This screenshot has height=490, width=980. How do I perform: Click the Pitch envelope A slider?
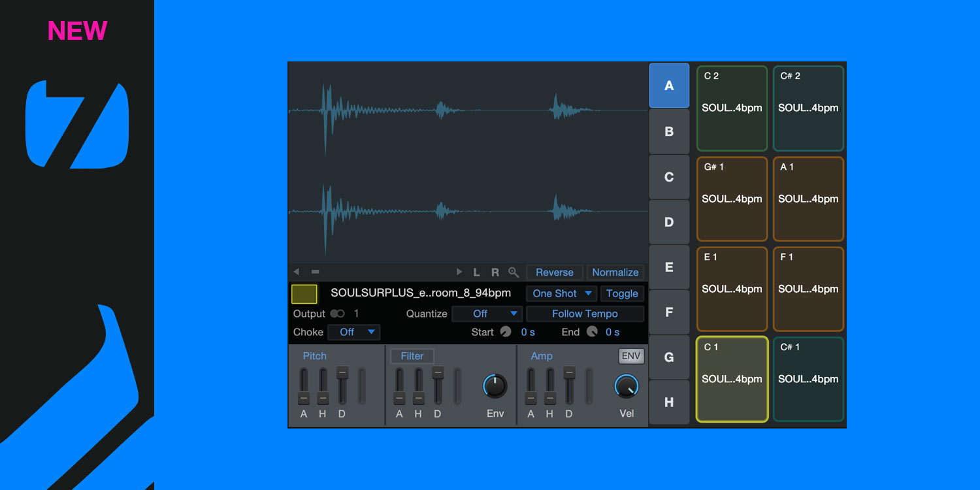pos(304,386)
